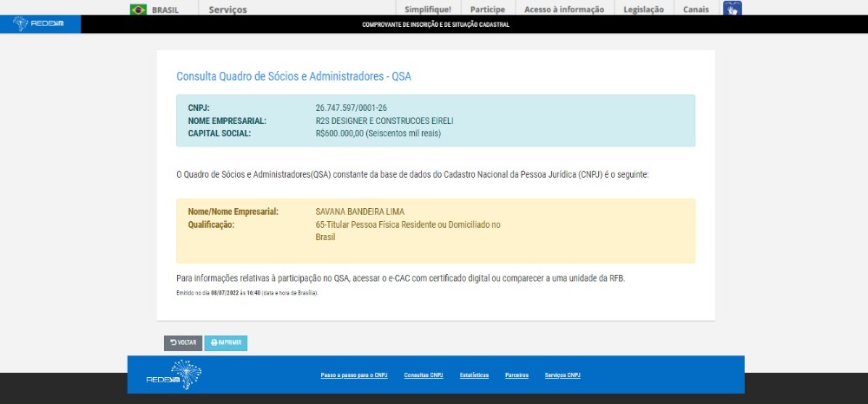This screenshot has width=868, height=404.
Task: Go to Serviços CNPJ footer link
Action: tap(562, 375)
